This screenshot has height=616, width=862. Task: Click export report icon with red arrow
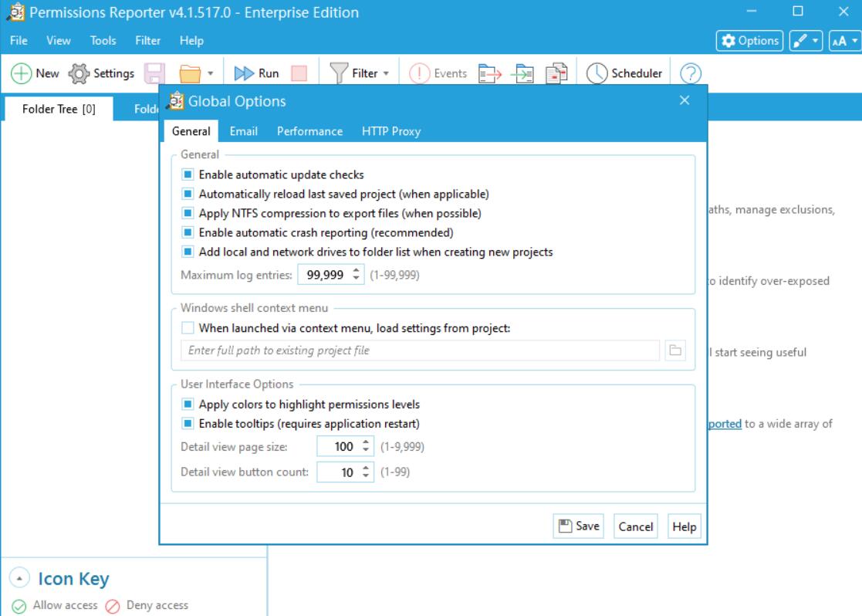490,73
